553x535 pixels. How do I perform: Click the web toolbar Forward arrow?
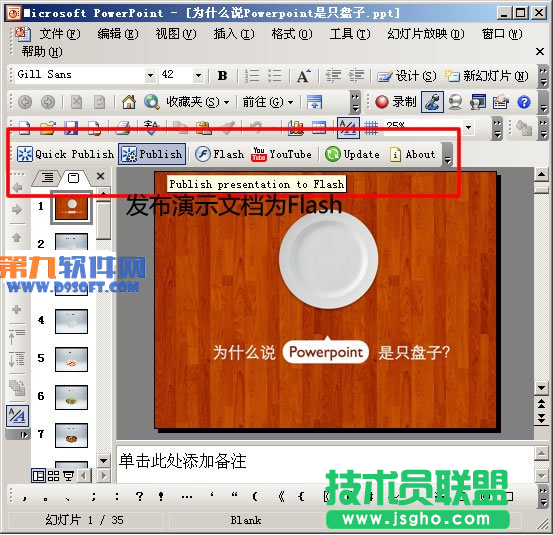point(48,102)
